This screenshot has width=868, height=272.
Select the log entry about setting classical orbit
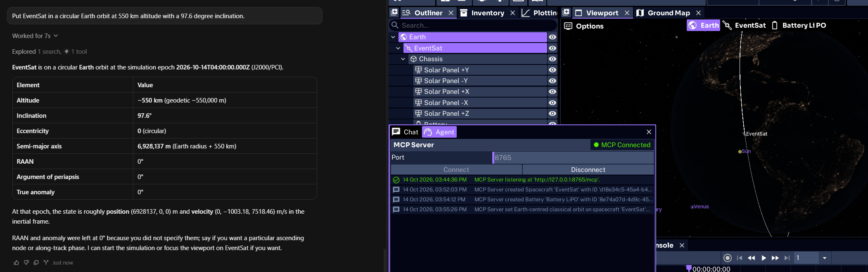(522, 210)
